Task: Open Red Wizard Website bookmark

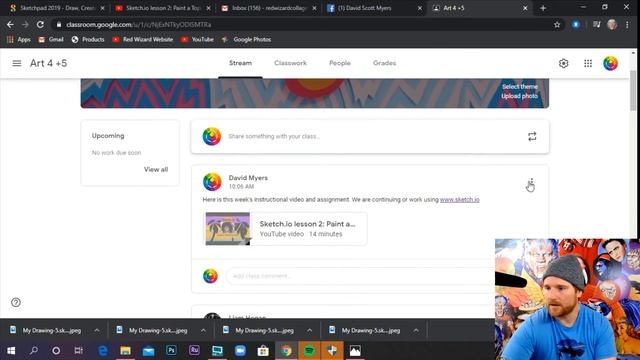Action: [142, 40]
